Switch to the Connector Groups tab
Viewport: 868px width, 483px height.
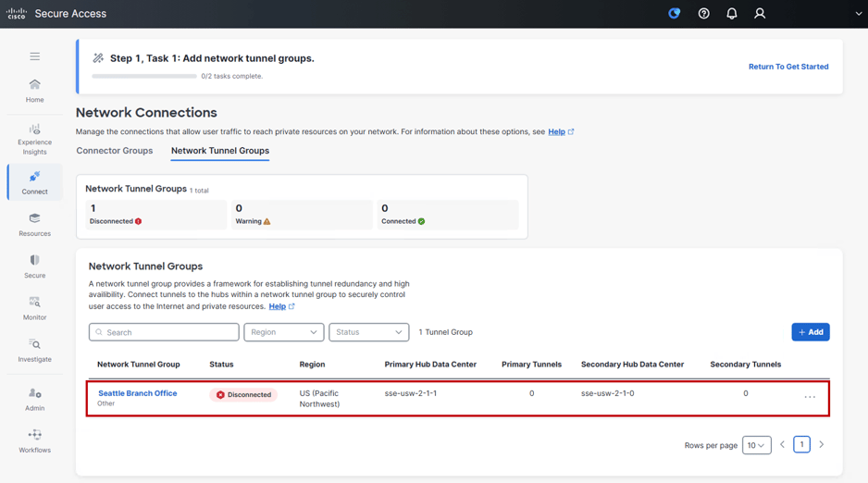coord(114,151)
